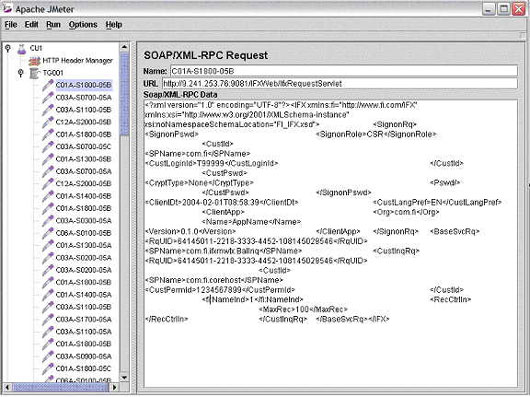Collapse the CU1 test plan node

(8, 49)
